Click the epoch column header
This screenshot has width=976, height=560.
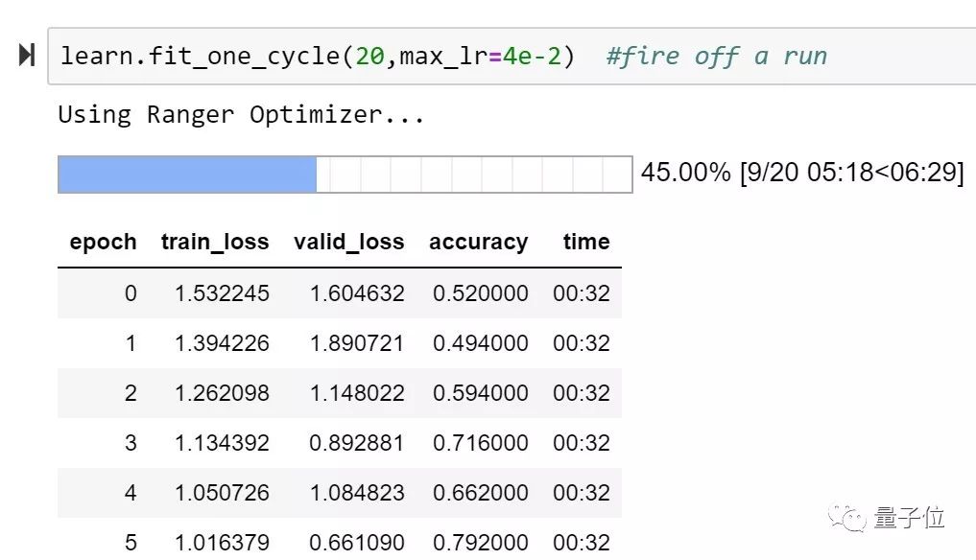coord(103,243)
